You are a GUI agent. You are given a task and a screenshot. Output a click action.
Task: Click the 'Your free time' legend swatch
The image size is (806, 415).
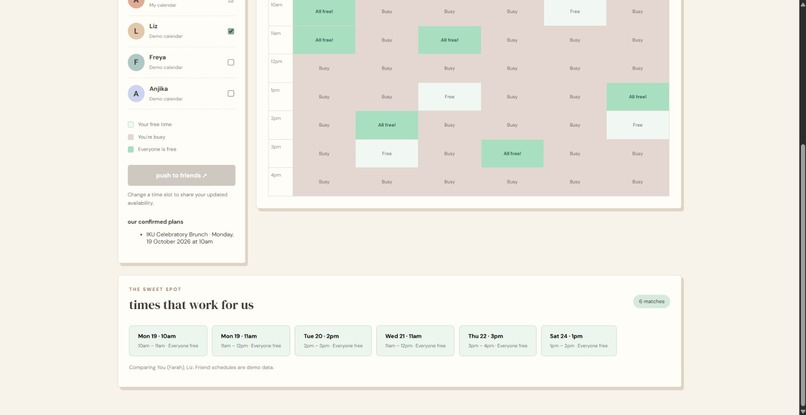131,124
